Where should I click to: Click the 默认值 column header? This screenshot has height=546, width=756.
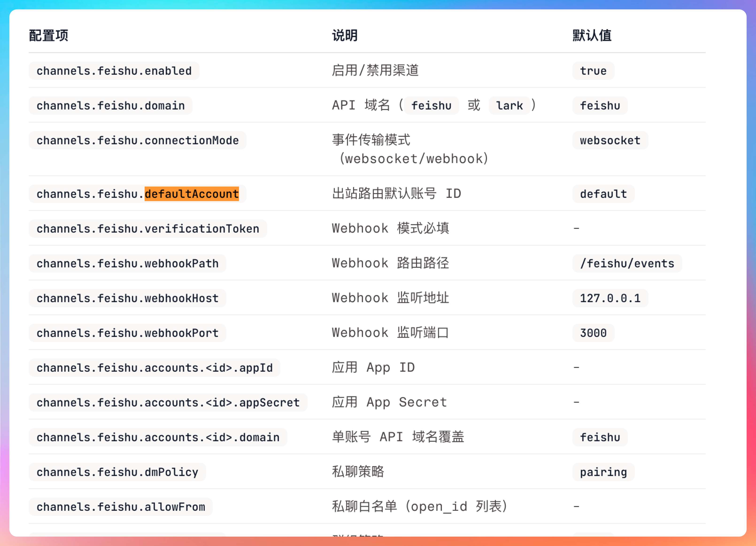coord(592,35)
